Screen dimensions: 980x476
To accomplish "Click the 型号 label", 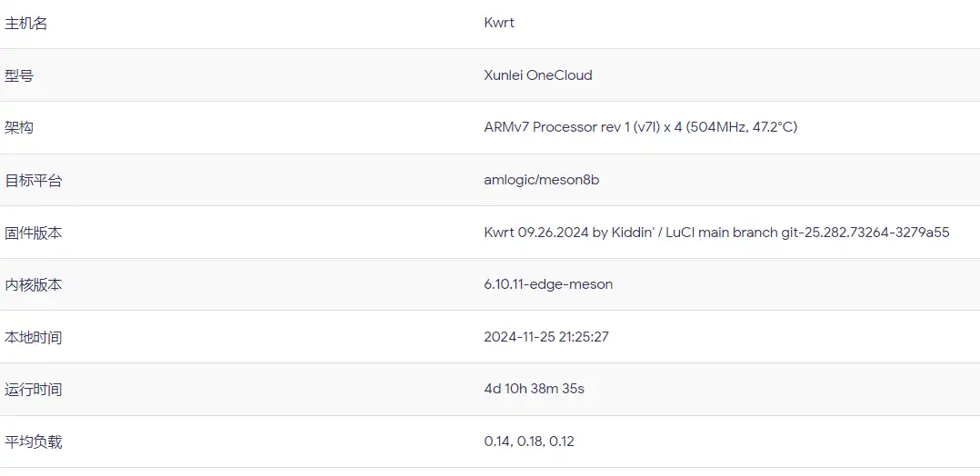I will coord(19,75).
